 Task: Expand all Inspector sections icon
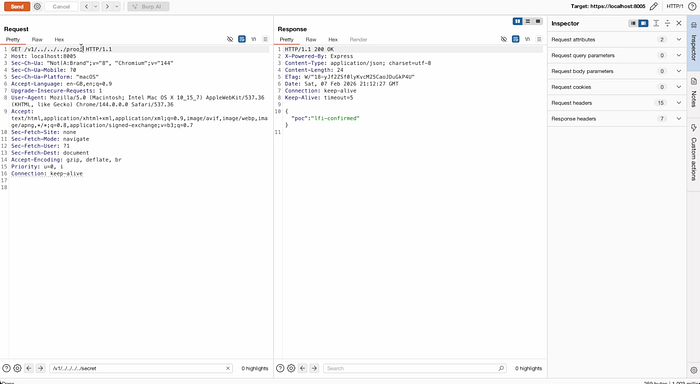pyautogui.click(x=656, y=23)
